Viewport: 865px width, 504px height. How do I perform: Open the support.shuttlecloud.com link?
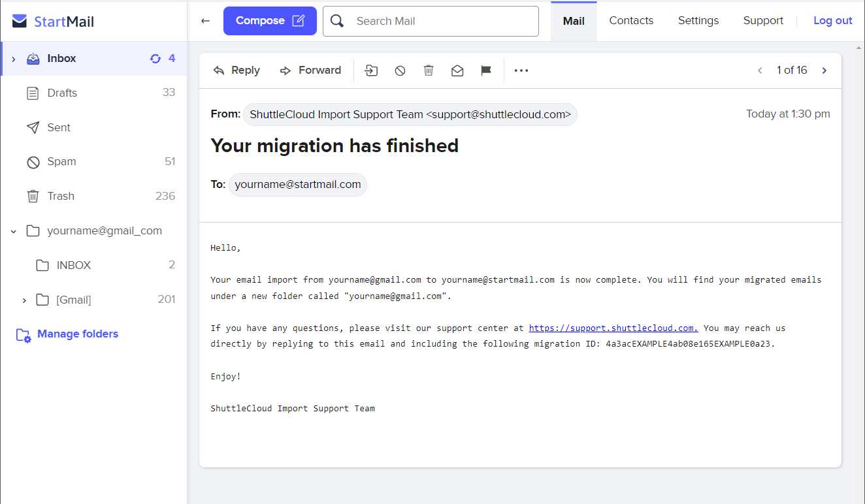[613, 328]
